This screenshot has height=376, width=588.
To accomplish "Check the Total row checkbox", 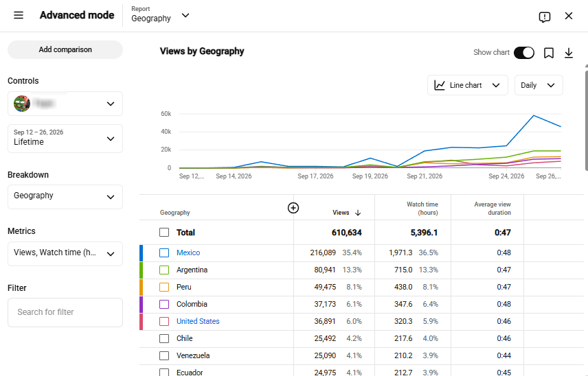I will click(164, 233).
